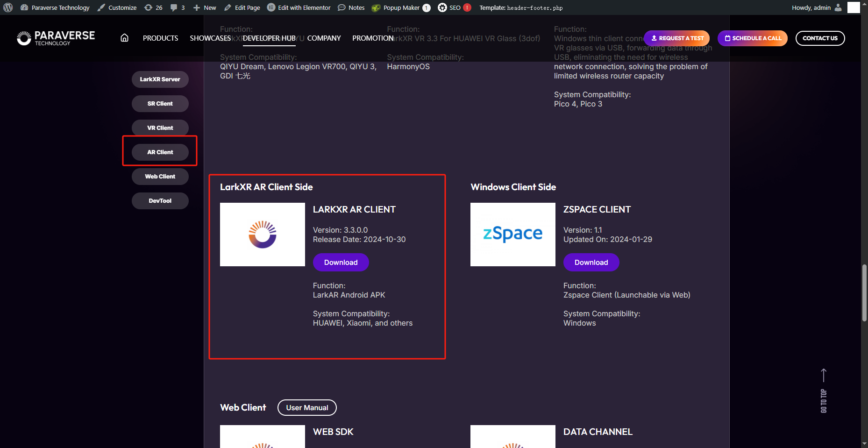This screenshot has height=448, width=868.
Task: Click the zSpace logo thumbnail
Action: click(x=513, y=235)
